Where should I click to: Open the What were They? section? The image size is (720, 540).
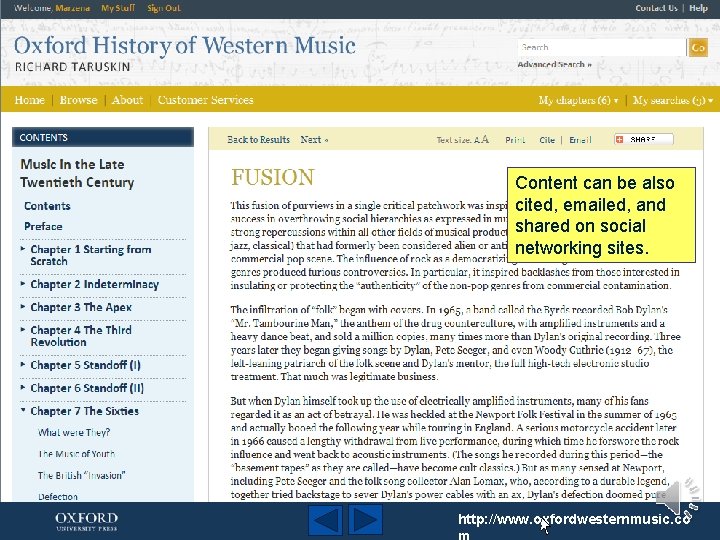pyautogui.click(x=74, y=432)
